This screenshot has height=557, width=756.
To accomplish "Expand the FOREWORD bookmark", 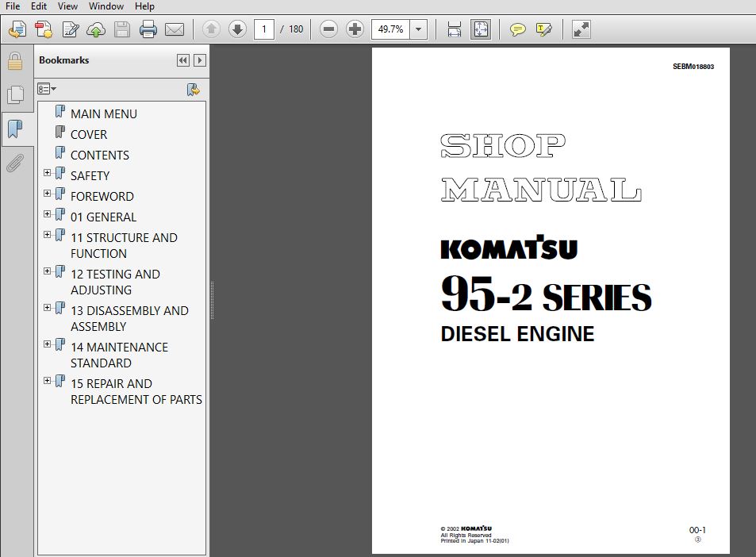I will coord(47,194).
